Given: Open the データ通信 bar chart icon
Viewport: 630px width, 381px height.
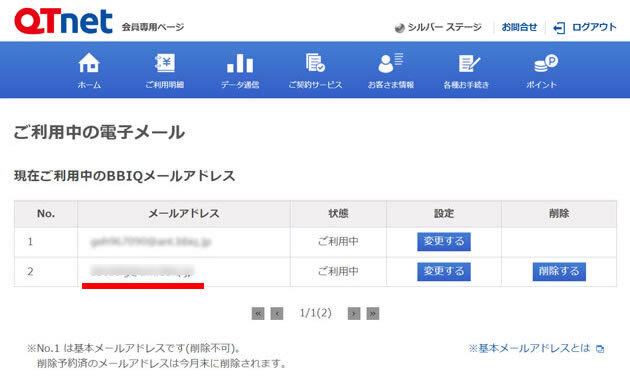Looking at the screenshot, I should [240, 63].
